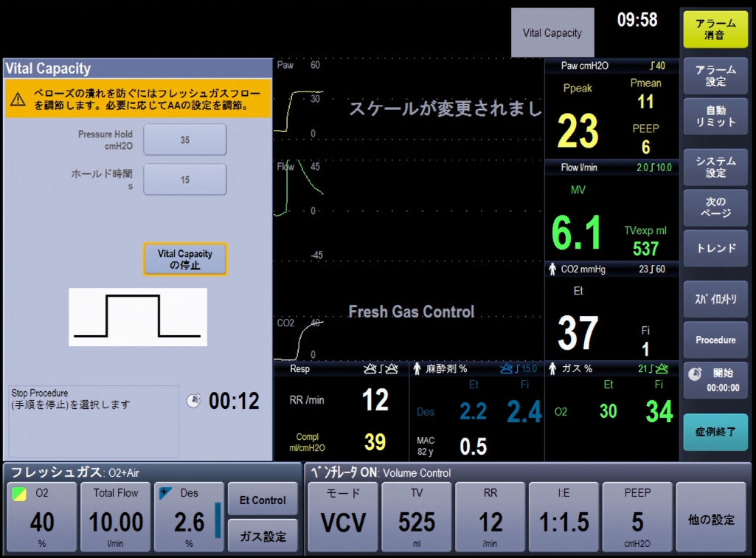Click the 麻酔剤 alarm-off bell icon

tap(506, 369)
